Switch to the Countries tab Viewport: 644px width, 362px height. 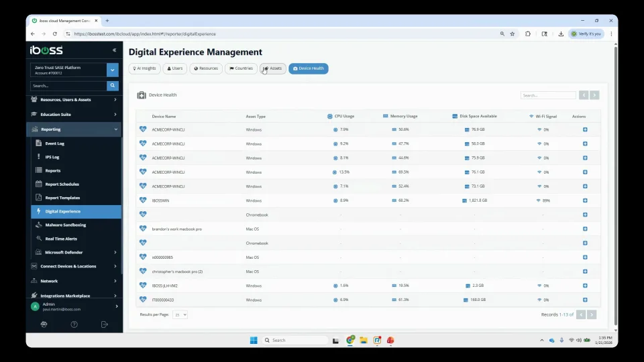241,68
